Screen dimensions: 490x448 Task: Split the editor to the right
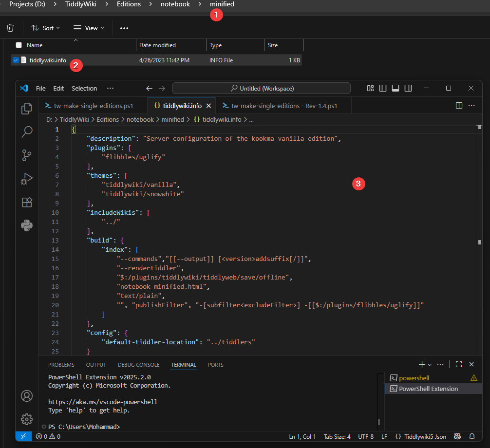pyautogui.click(x=459, y=106)
